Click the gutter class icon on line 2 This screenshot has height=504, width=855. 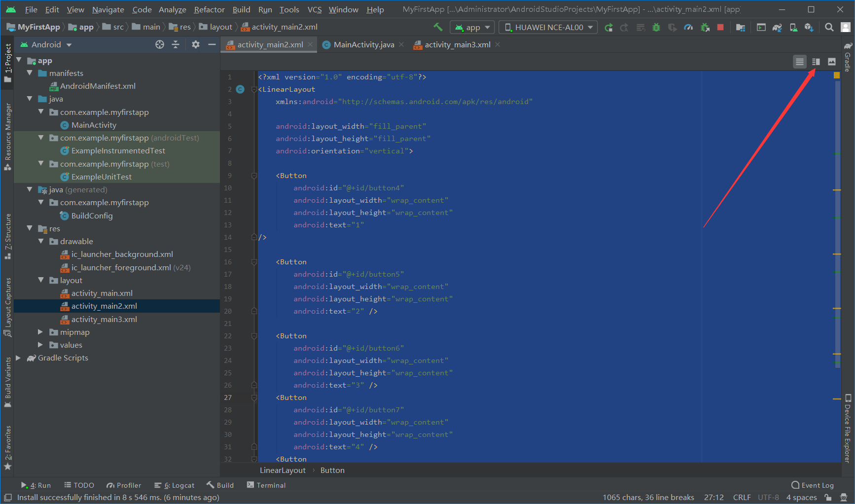[240, 89]
